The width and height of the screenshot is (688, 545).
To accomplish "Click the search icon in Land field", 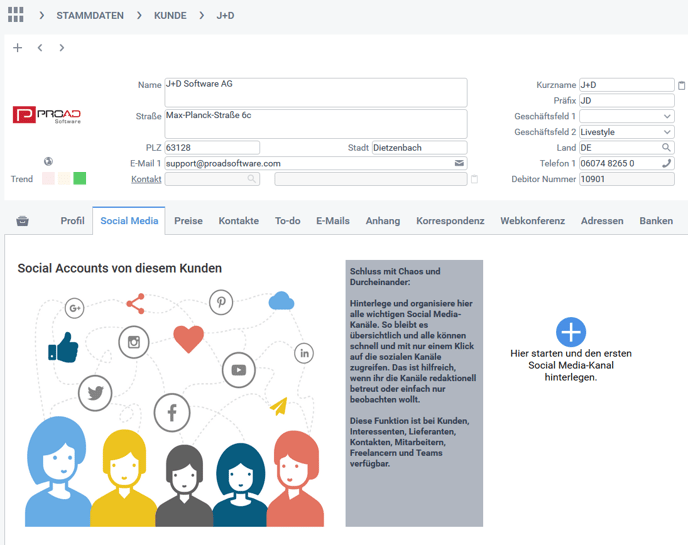I will tap(667, 148).
